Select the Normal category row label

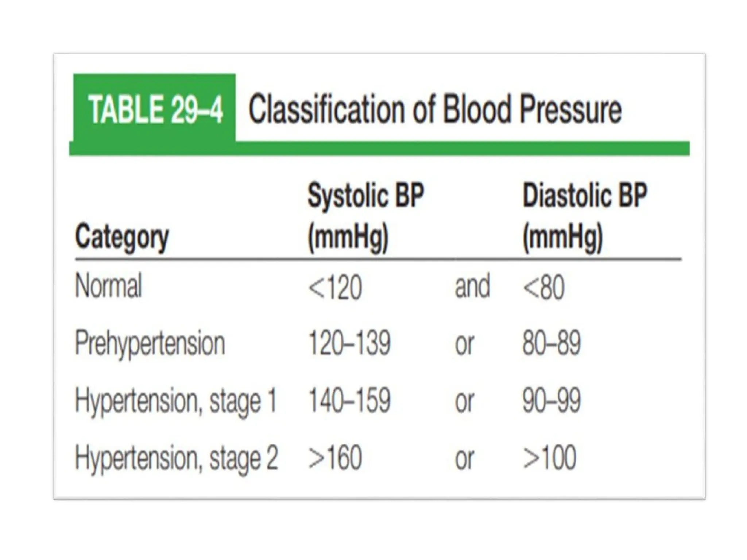[x=108, y=286]
